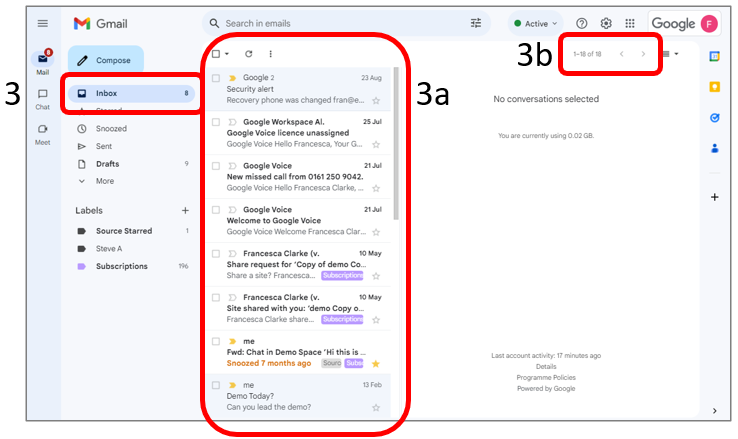
Task: Open the main menu hamburger icon
Action: [42, 24]
